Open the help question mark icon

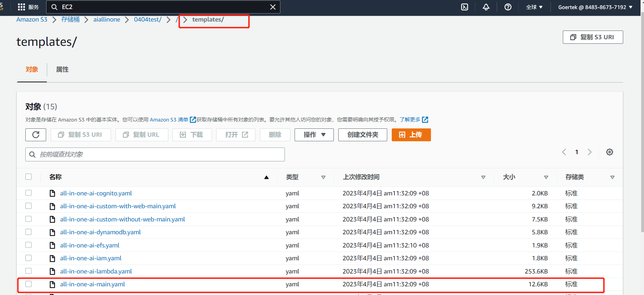(508, 7)
